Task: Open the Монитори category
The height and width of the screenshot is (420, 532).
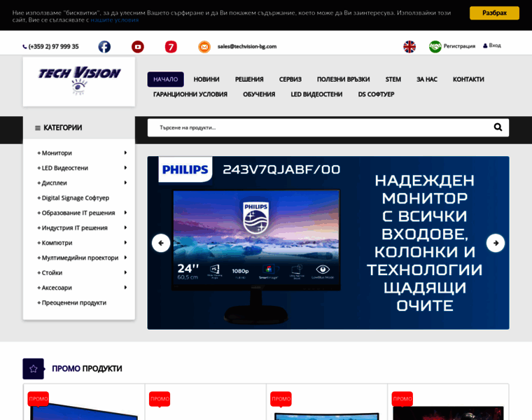Action: (x=57, y=153)
